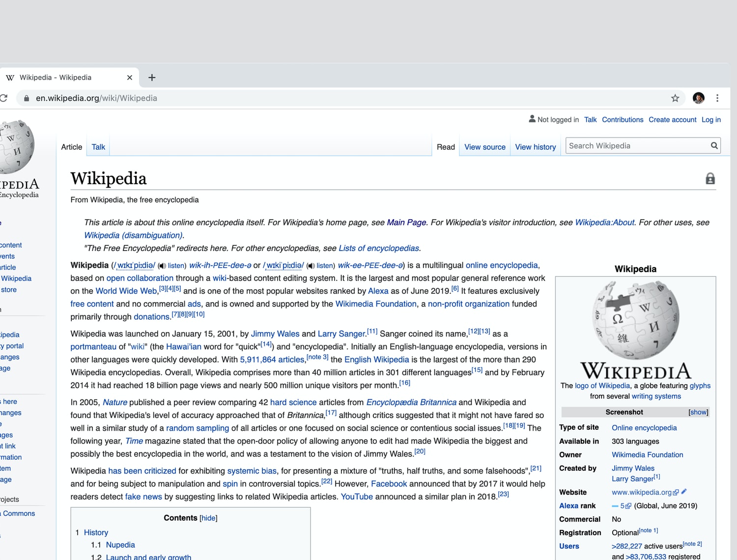Open Larry Sanger link in the article body
Image resolution: width=737 pixels, height=560 pixels.
(x=341, y=334)
